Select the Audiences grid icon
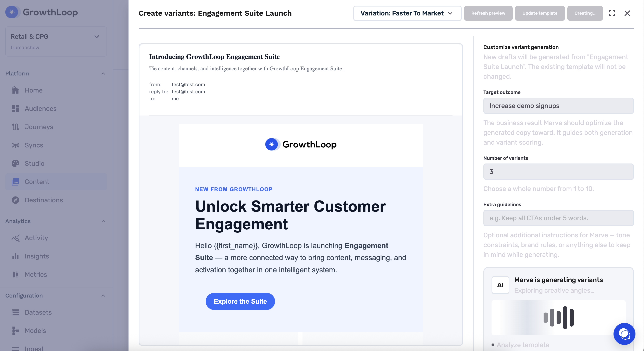The image size is (644, 351). [15, 109]
